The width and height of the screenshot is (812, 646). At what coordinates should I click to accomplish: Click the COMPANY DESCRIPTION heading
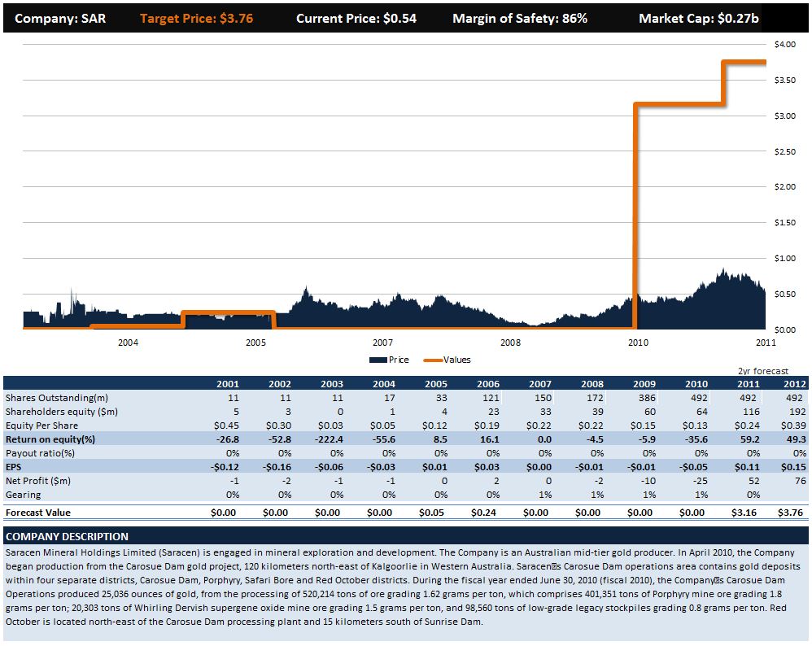point(68,537)
